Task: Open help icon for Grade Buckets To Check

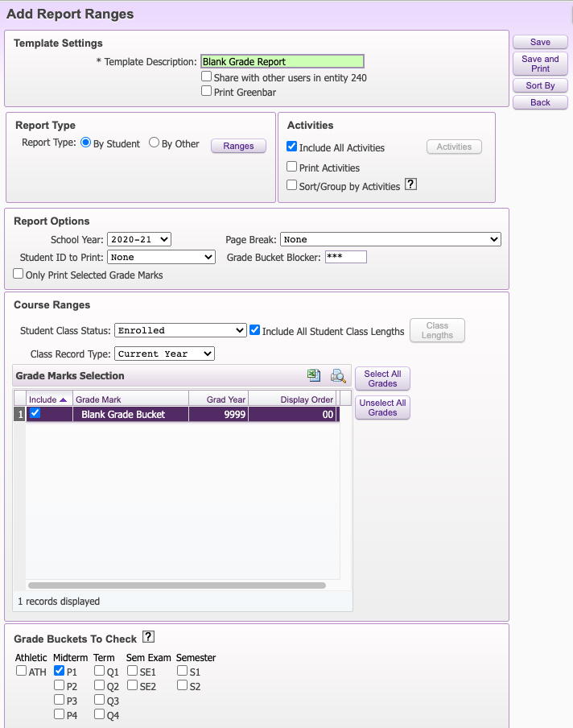Action: pyautogui.click(x=148, y=638)
